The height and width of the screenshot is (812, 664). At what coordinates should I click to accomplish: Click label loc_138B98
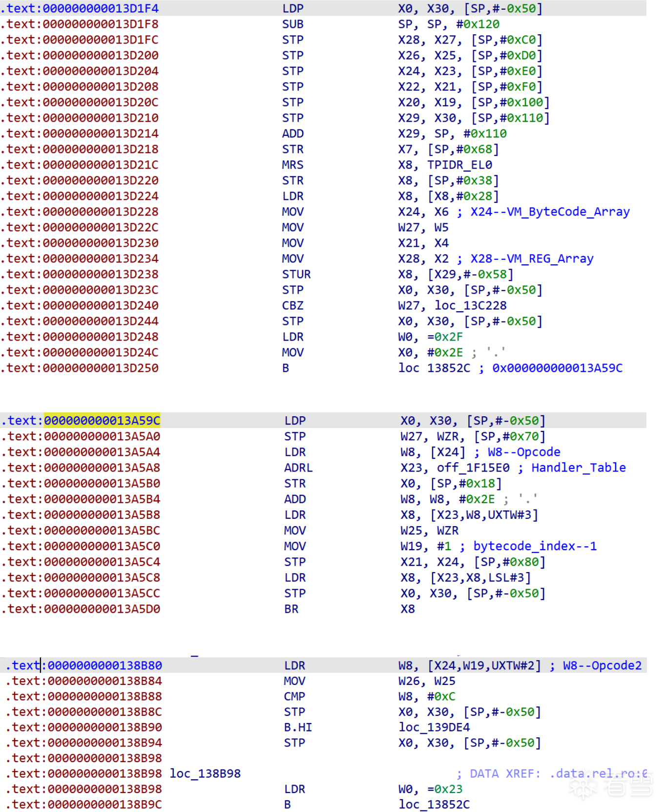[x=205, y=773]
